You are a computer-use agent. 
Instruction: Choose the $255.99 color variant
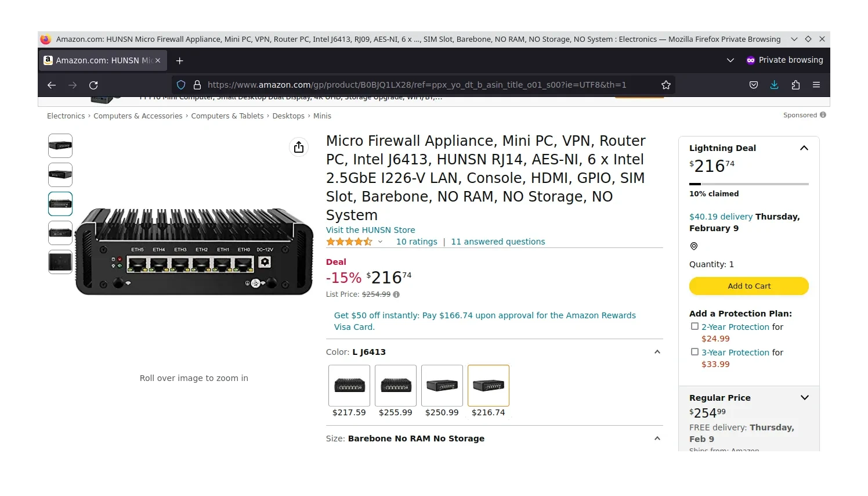pos(396,386)
